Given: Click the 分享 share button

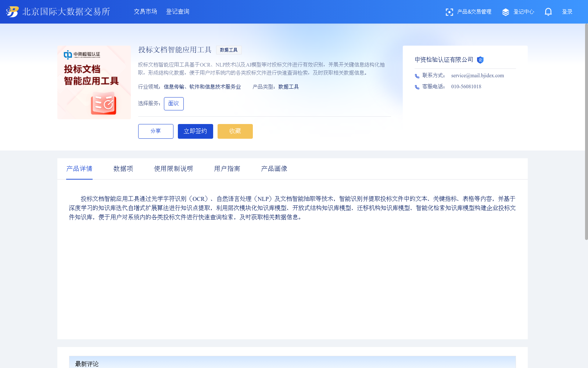Looking at the screenshot, I should coord(156,131).
